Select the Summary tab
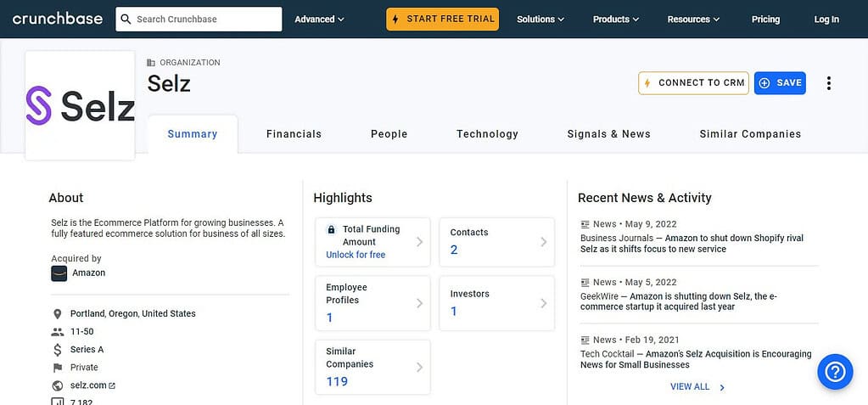868x405 pixels. click(193, 134)
